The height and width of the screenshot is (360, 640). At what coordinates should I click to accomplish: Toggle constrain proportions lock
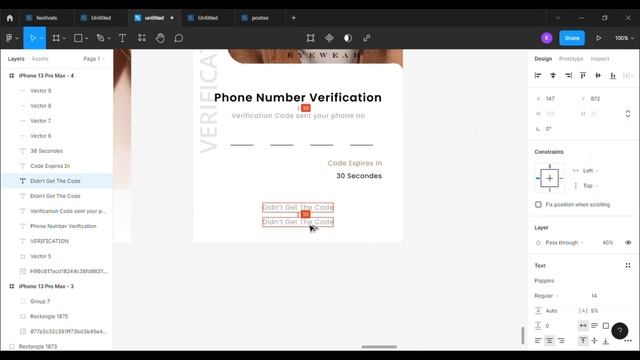point(628,114)
